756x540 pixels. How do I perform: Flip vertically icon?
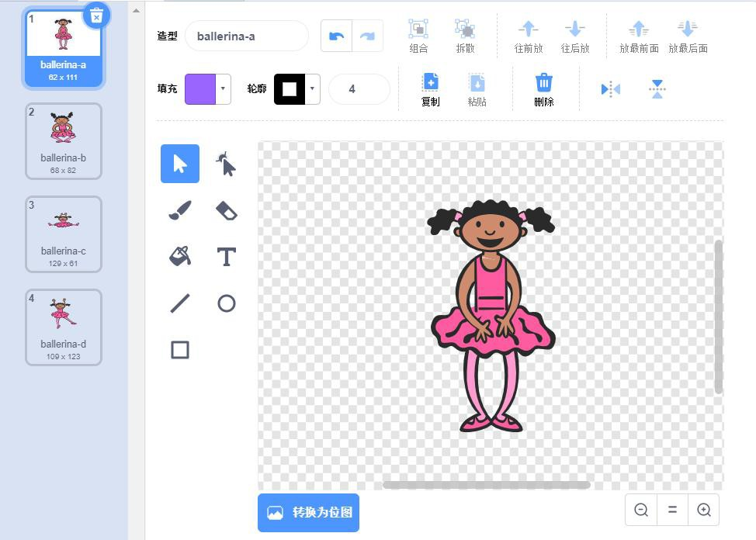click(x=657, y=89)
